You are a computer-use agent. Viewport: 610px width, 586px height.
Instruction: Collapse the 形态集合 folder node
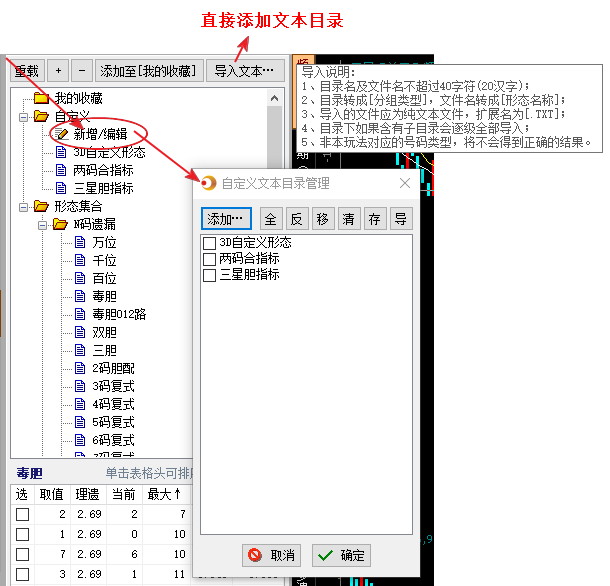[x=23, y=206]
